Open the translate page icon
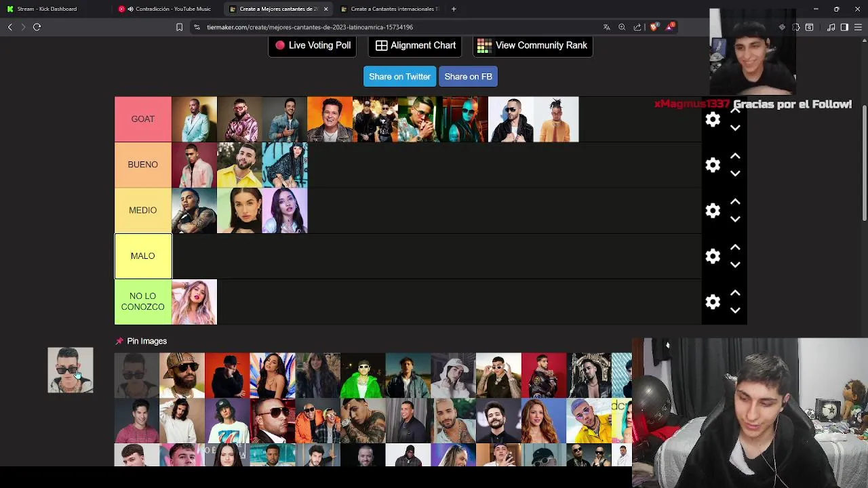 point(606,27)
